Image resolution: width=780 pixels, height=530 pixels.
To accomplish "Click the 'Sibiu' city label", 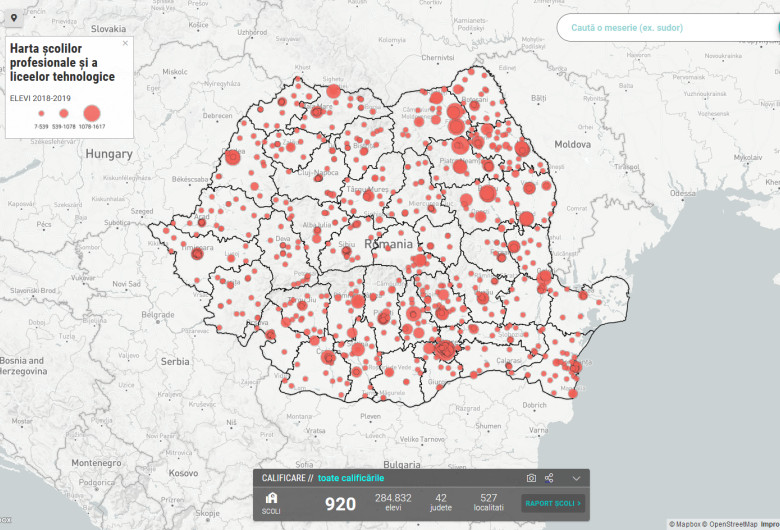I will (x=347, y=244).
